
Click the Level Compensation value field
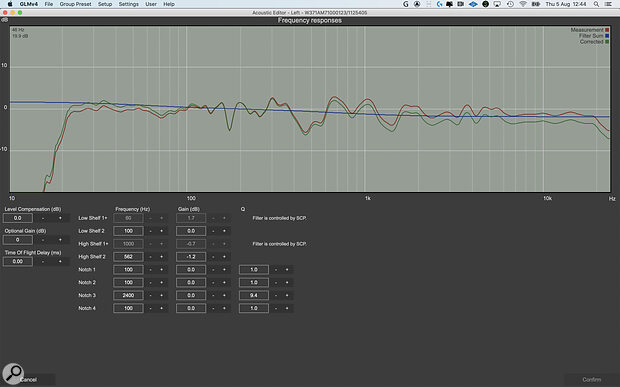click(18, 218)
